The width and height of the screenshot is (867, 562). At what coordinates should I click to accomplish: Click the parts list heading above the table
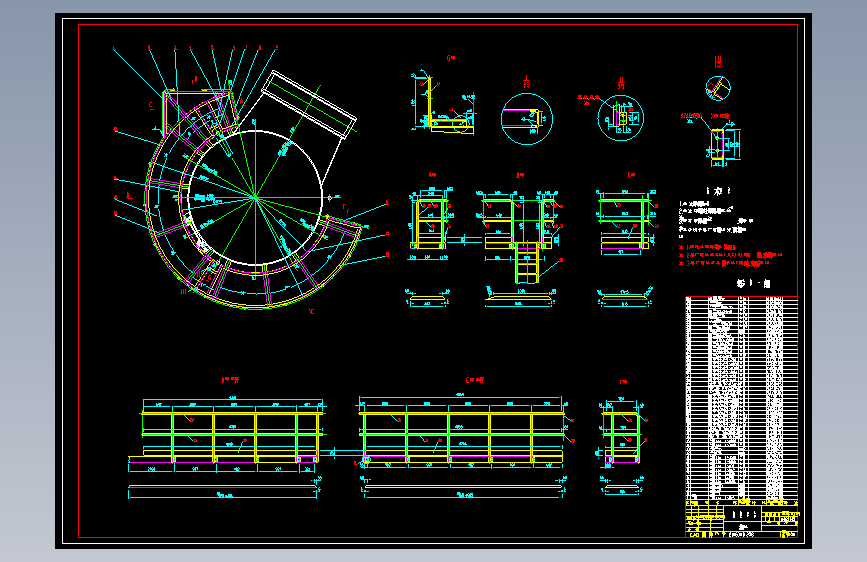click(x=753, y=283)
